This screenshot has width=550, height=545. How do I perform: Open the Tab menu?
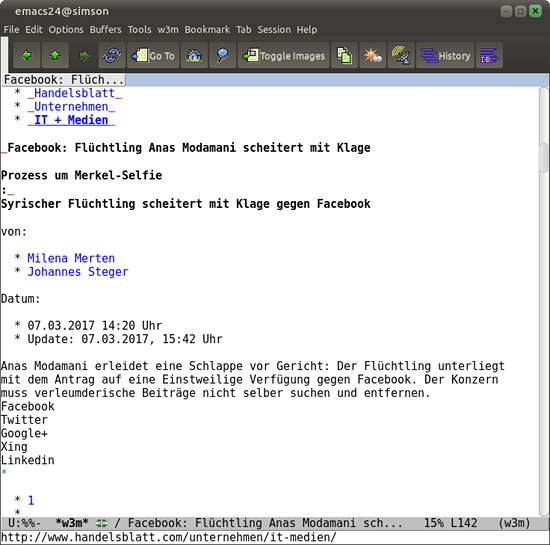(243, 29)
